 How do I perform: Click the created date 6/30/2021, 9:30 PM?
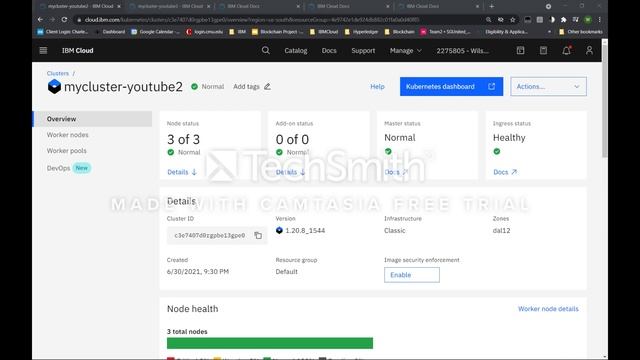pos(198,272)
